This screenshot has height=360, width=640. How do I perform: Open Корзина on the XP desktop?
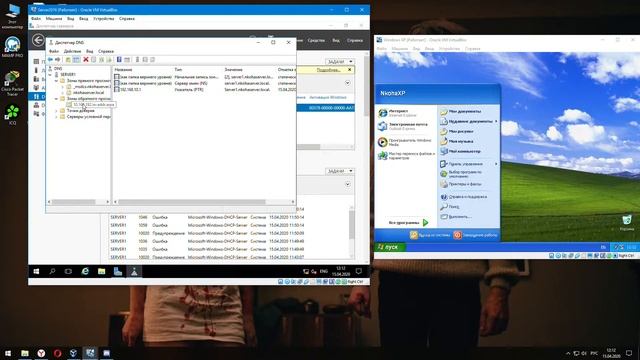627,223
